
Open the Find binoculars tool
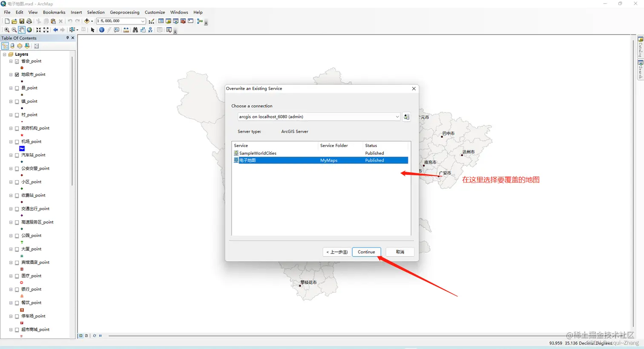[x=135, y=30]
